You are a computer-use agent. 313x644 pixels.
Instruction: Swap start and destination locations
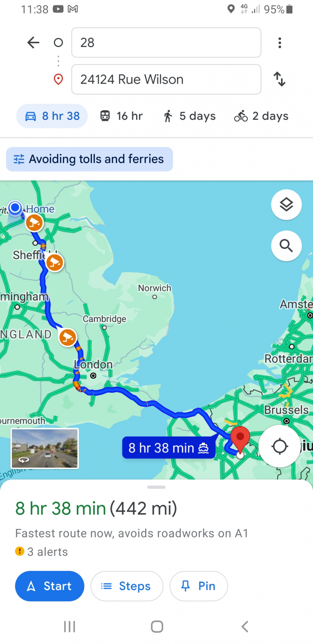[x=280, y=79]
